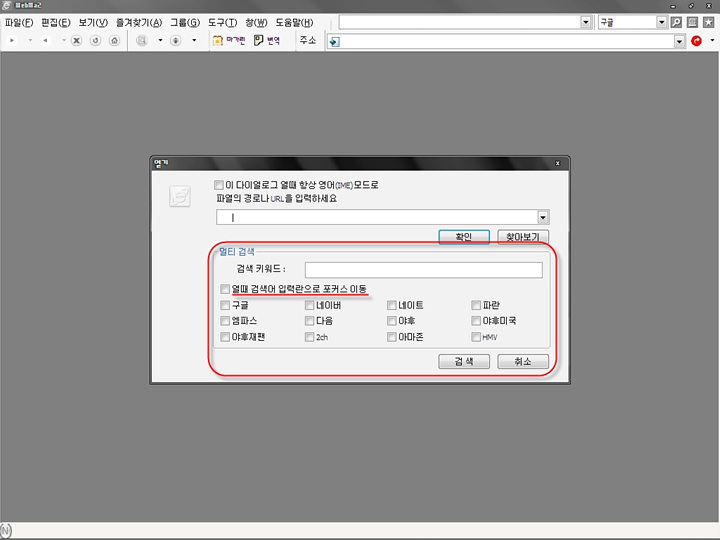Expand the file path URL dropdown in dialog
The width and height of the screenshot is (720, 540).
click(x=542, y=217)
